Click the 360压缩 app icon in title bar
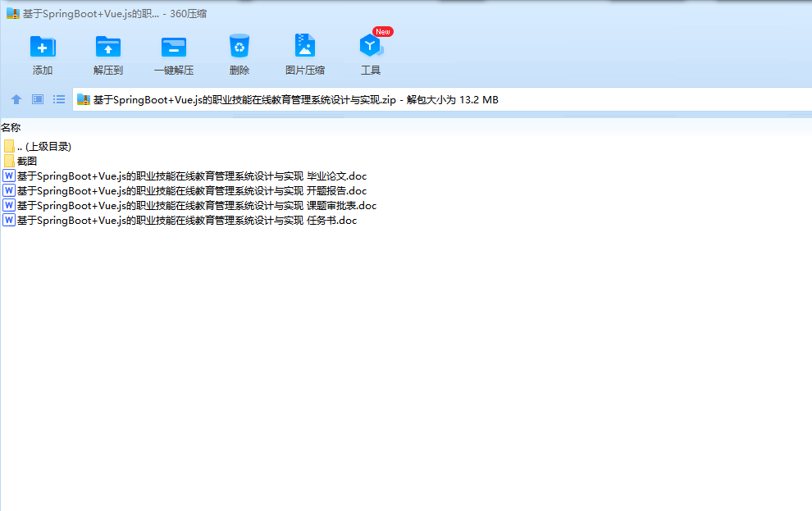This screenshot has width=812, height=511. [x=13, y=13]
